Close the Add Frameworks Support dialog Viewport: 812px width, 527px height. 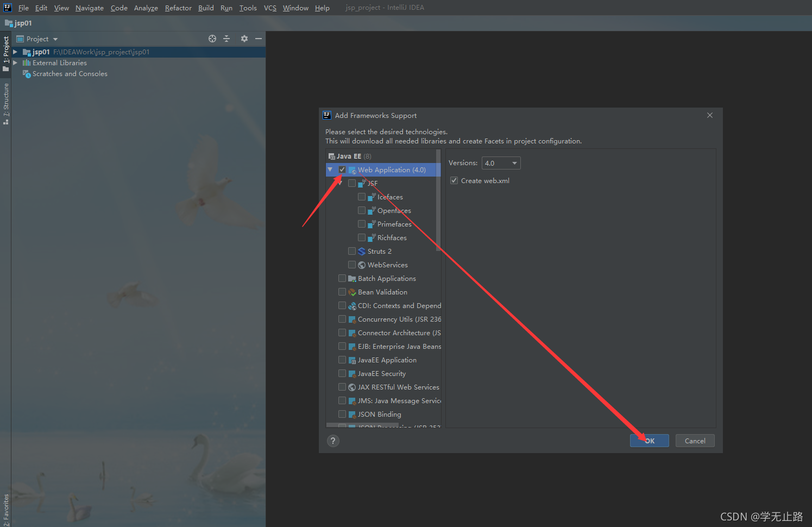[x=710, y=115]
